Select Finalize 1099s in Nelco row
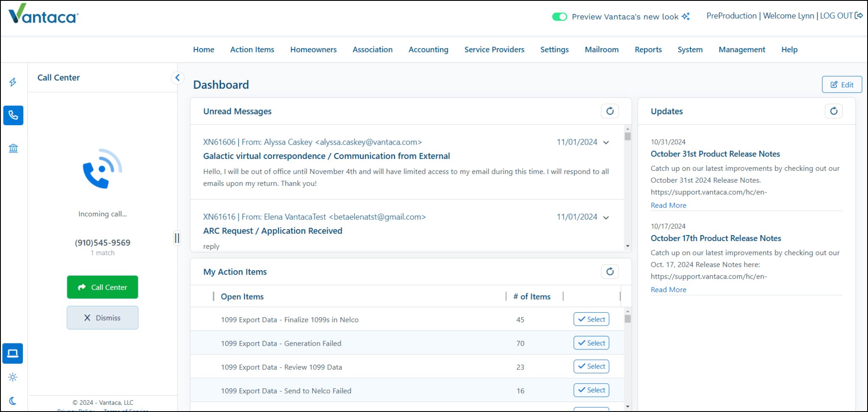868x412 pixels. pos(592,319)
